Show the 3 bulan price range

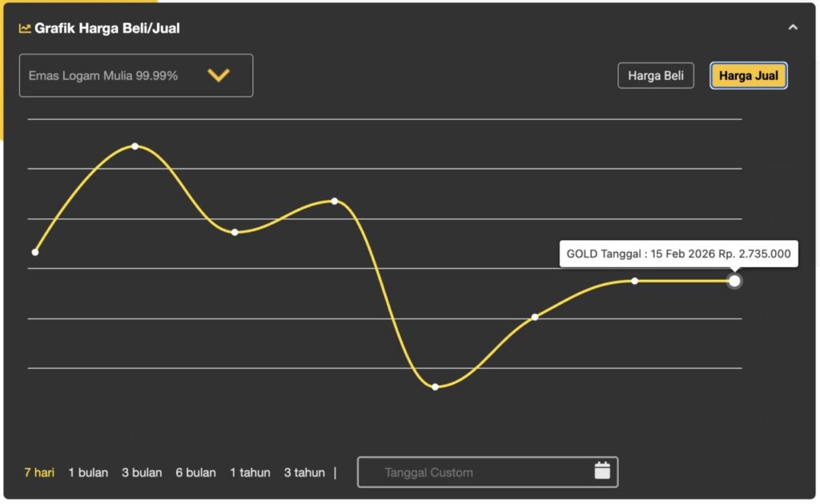[142, 473]
